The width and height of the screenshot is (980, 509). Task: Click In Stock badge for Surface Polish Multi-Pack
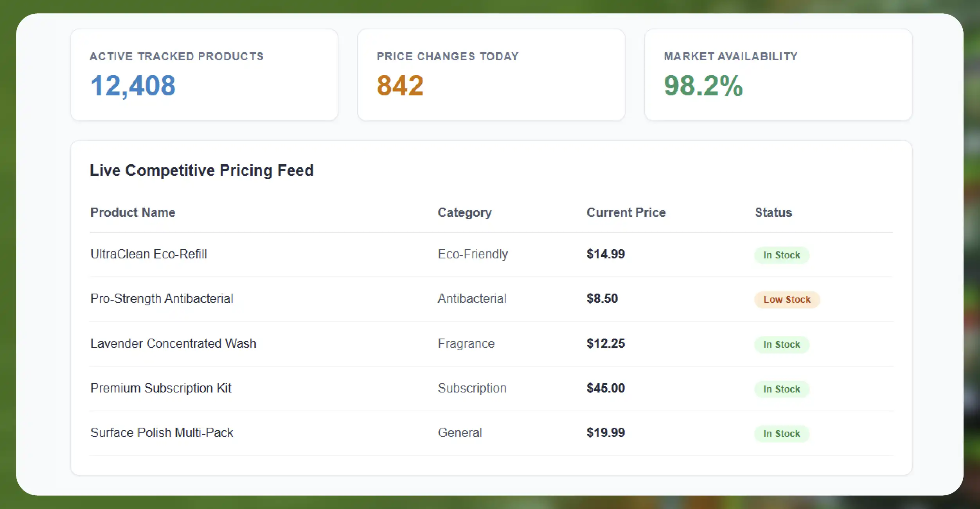click(782, 434)
